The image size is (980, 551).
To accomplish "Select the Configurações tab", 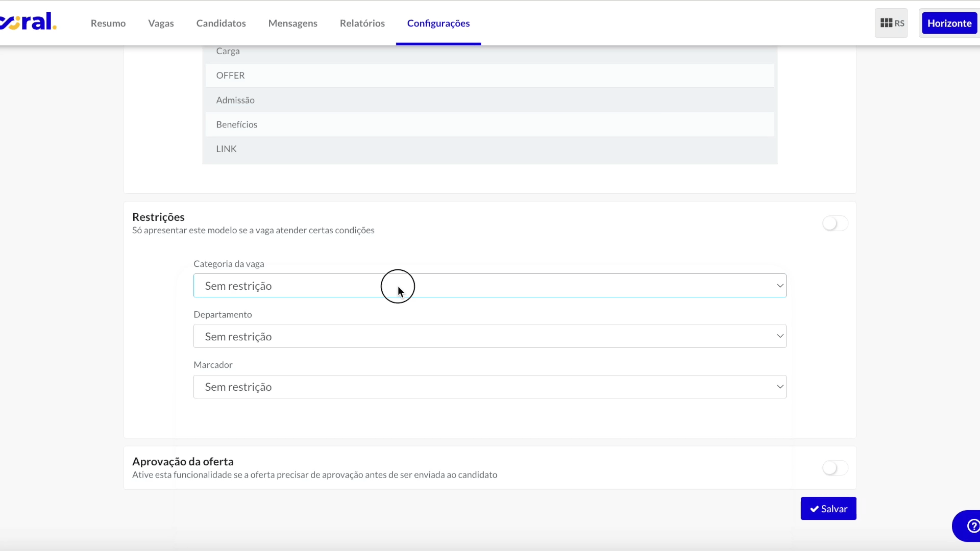I will pyautogui.click(x=438, y=23).
